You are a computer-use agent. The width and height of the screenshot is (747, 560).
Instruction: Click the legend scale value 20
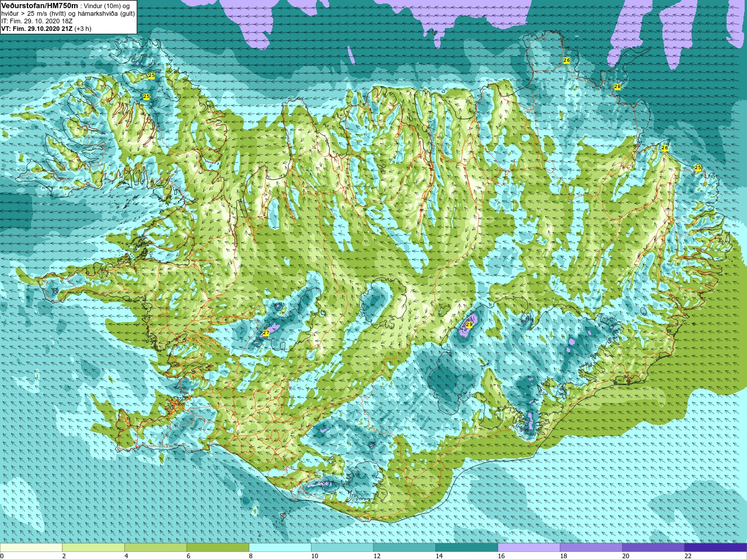tap(626, 556)
